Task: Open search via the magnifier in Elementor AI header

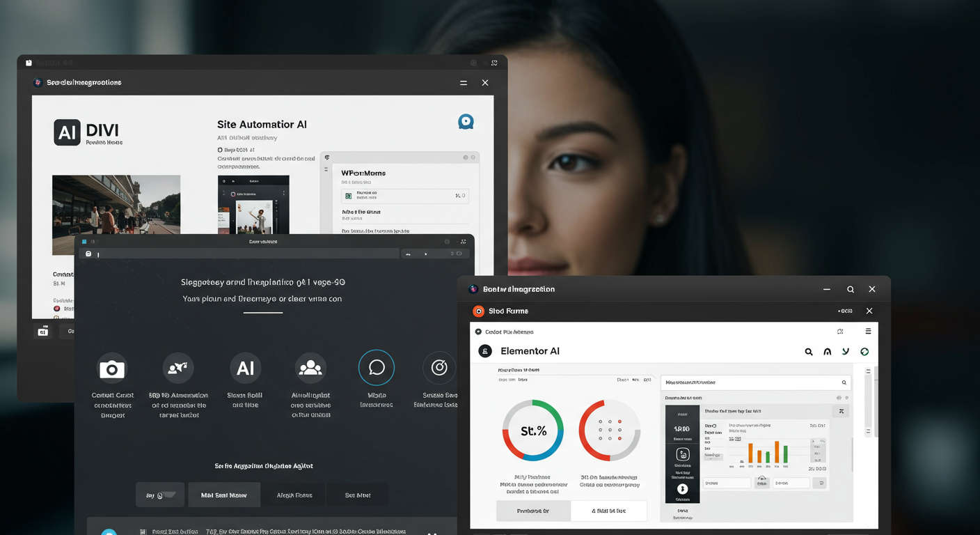Action: [x=809, y=351]
